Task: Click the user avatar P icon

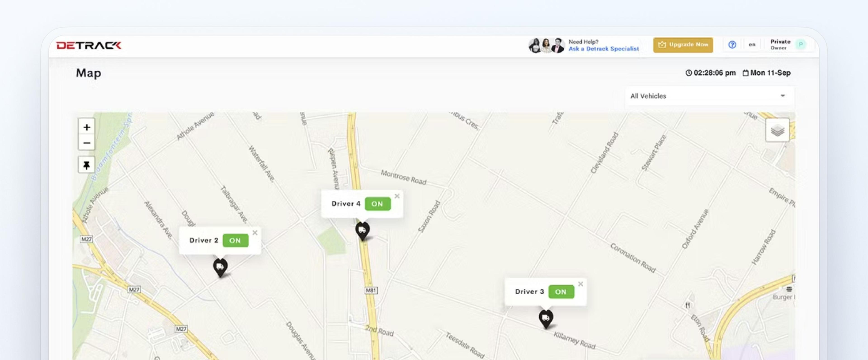Action: pyautogui.click(x=801, y=45)
